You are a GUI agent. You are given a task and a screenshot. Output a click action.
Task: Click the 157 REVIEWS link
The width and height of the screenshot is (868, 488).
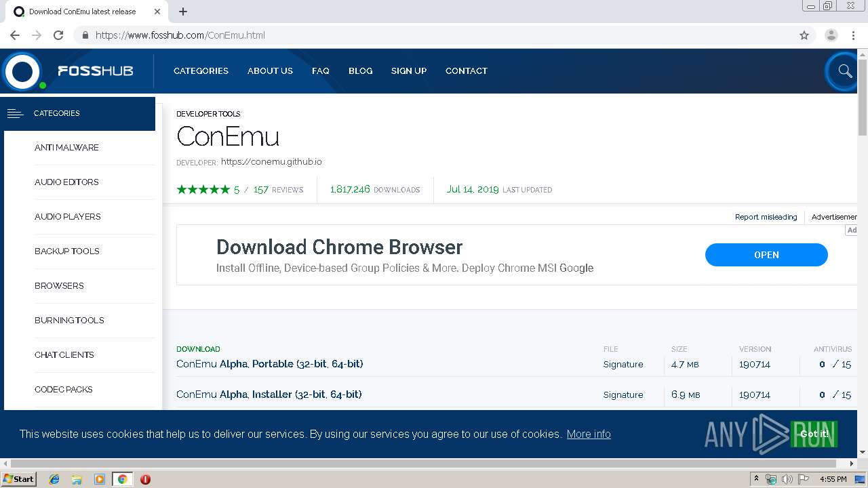point(278,190)
